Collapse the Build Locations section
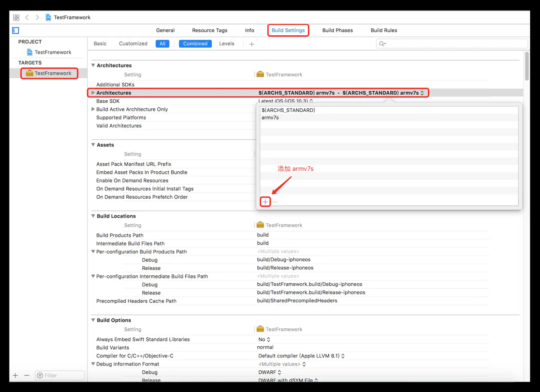This screenshot has width=540, height=392. 93,216
